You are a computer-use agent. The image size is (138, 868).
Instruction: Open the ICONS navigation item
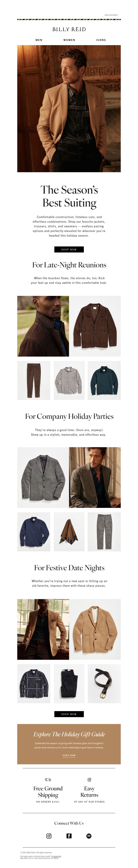pyautogui.click(x=101, y=40)
